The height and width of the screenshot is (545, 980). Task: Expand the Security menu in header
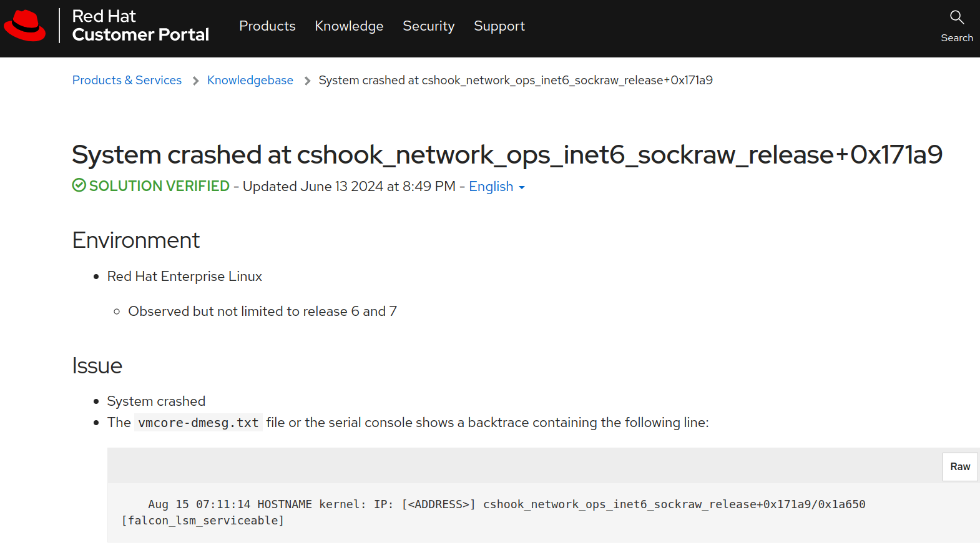[x=428, y=26]
